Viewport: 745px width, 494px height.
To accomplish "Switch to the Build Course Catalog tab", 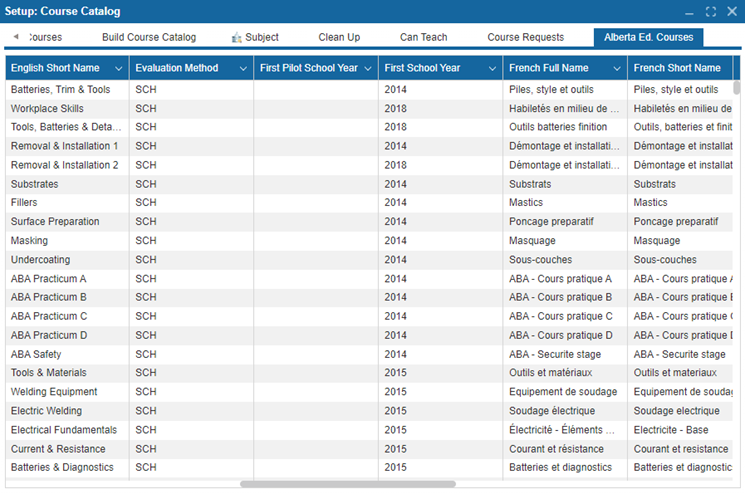I will point(149,37).
